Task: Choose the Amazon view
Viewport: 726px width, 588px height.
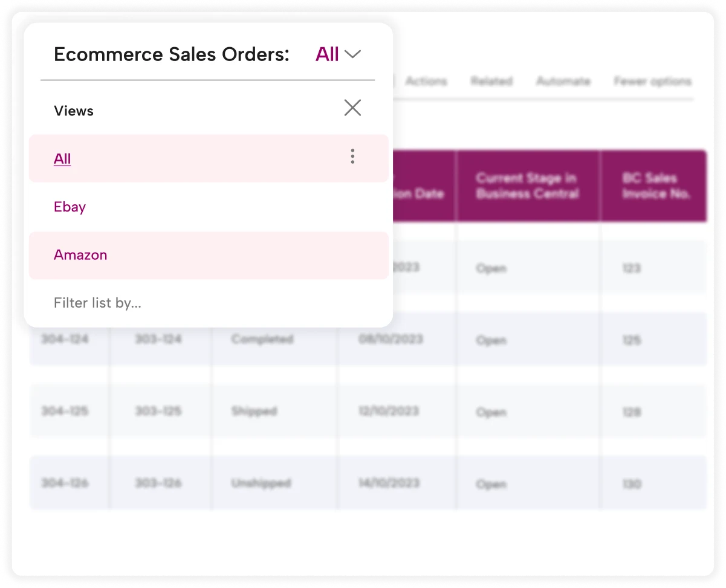Action: pyautogui.click(x=80, y=255)
